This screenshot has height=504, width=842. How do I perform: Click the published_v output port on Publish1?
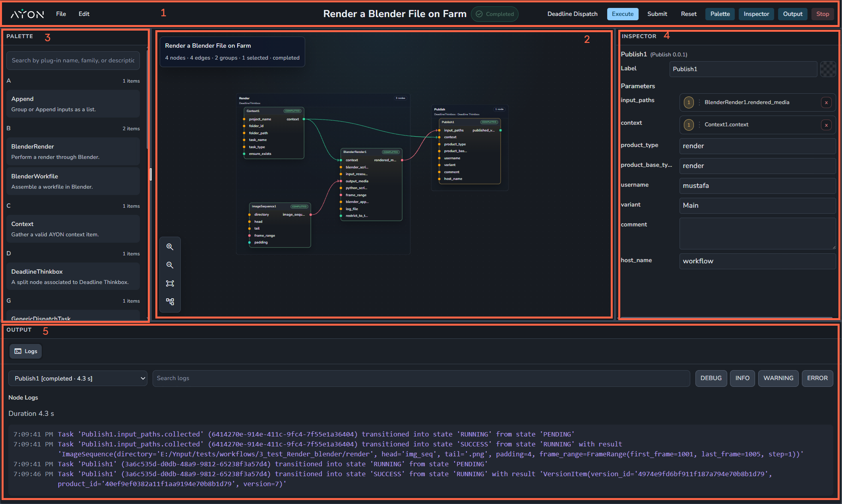click(500, 130)
